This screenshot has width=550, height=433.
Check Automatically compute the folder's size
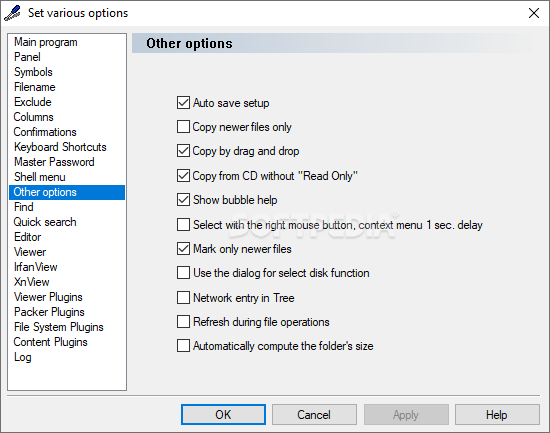point(183,346)
